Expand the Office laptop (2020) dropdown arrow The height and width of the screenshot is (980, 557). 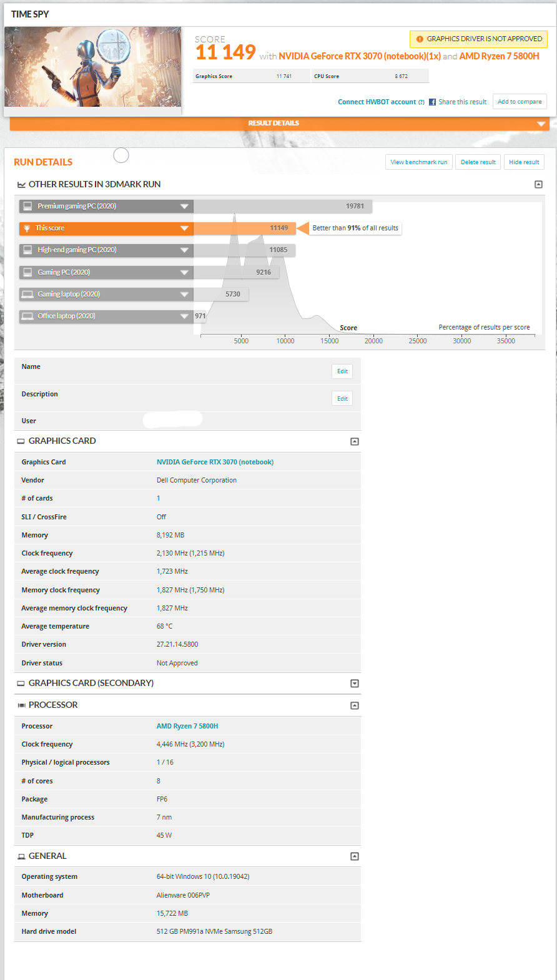(x=184, y=316)
